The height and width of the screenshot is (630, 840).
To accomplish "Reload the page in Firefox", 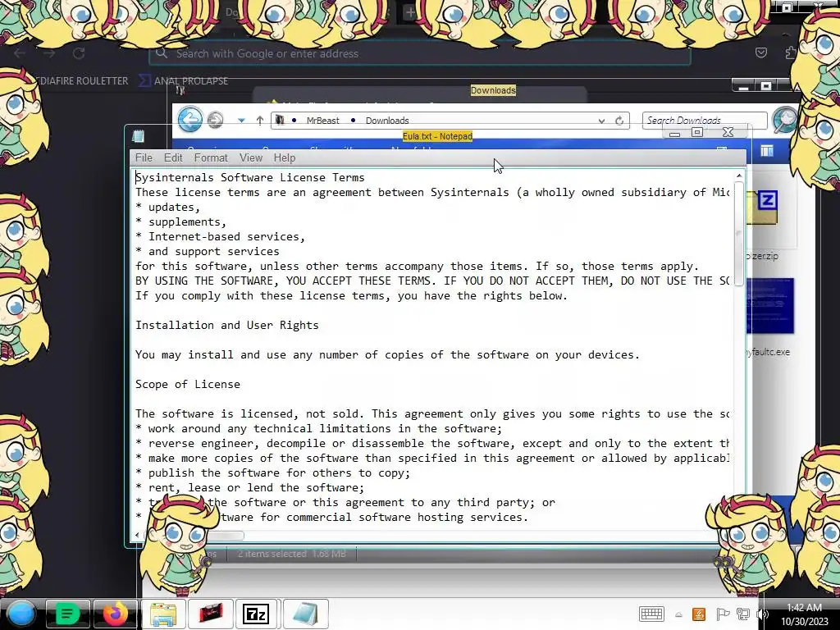I will click(79, 53).
